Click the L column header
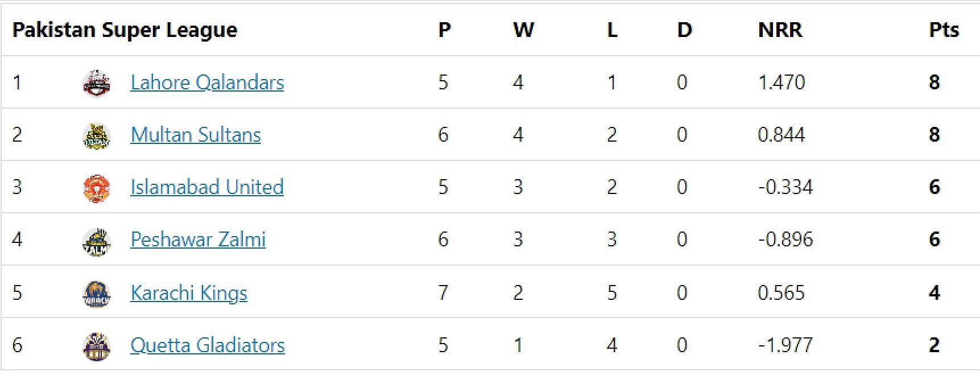Screen dimensions: 980x388 coord(612,30)
